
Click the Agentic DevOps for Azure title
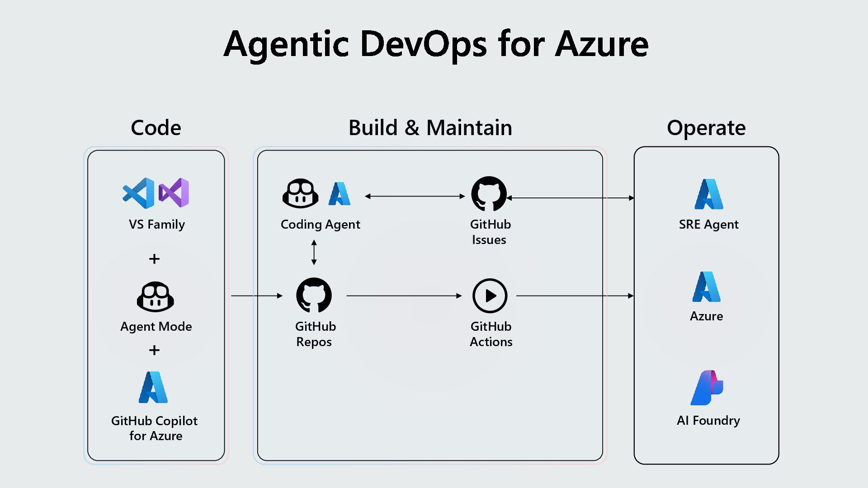coord(436,44)
